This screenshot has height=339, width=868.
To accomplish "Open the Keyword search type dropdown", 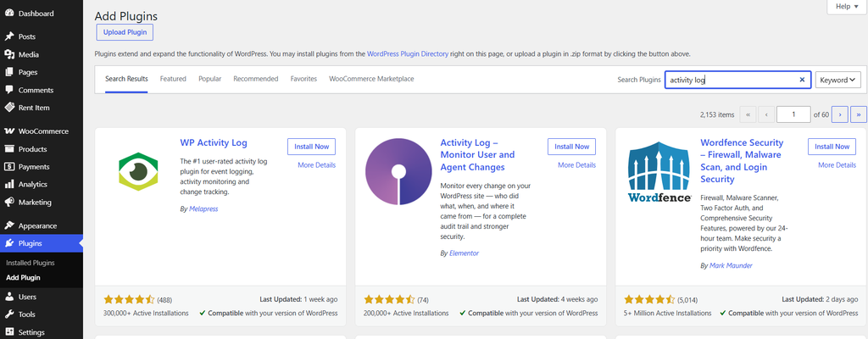I will tap(837, 80).
